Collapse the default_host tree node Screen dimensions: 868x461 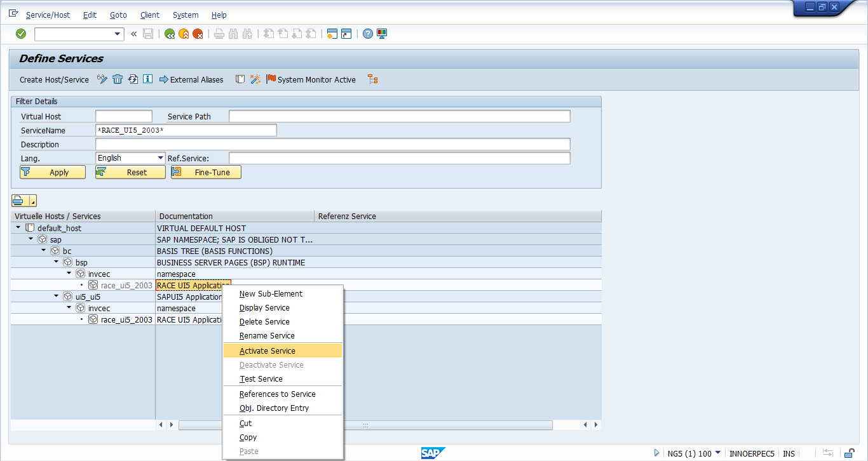coord(18,227)
